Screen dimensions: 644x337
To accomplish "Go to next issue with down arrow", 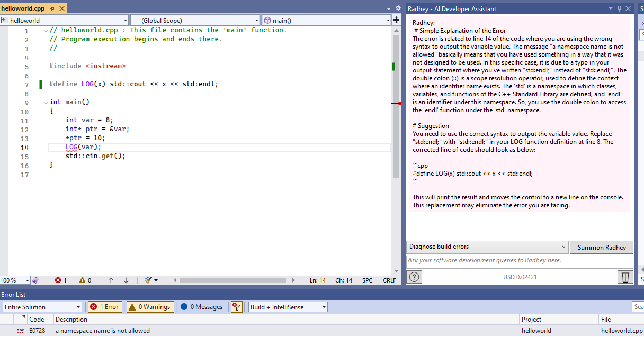I will [x=126, y=280].
